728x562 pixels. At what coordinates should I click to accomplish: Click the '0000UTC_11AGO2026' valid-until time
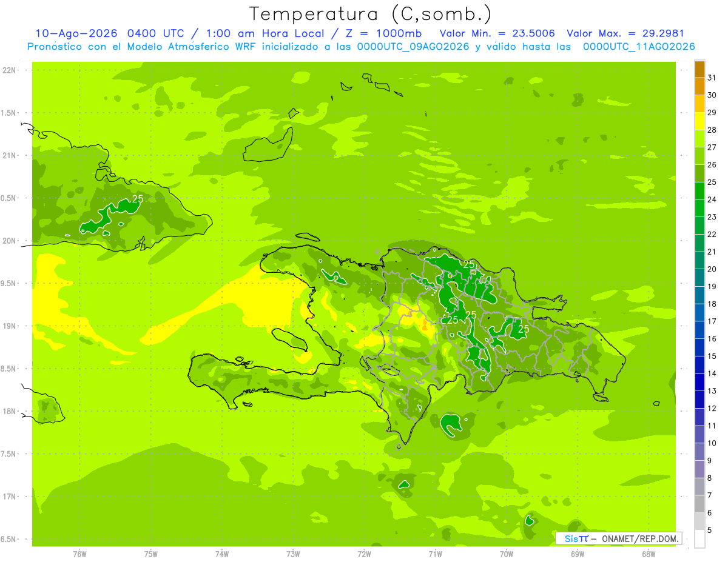pyautogui.click(x=639, y=47)
